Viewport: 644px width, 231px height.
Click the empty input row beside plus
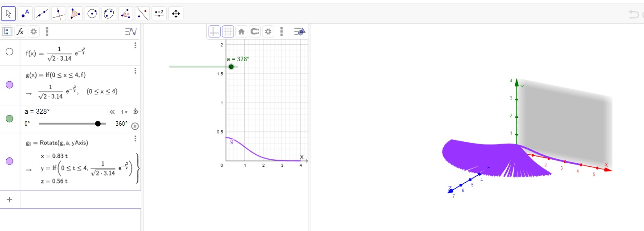pos(80,199)
